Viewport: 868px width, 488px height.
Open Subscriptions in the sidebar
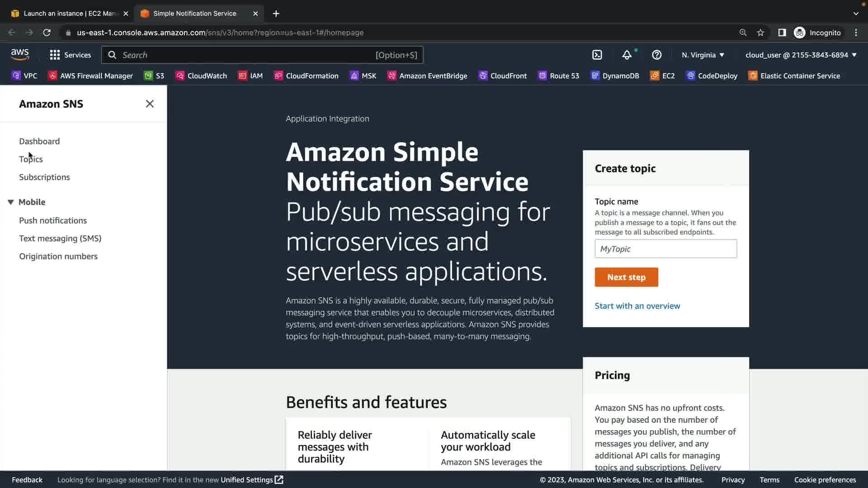tap(44, 177)
